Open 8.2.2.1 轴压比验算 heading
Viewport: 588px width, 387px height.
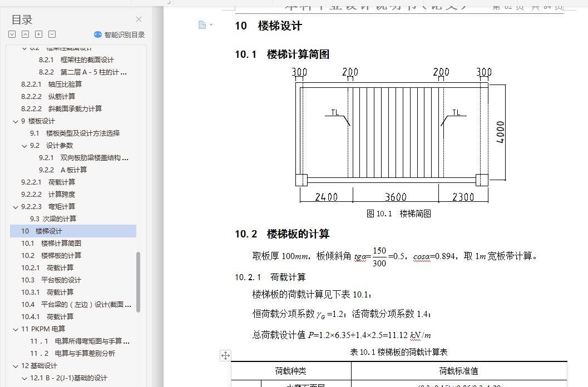coord(51,85)
